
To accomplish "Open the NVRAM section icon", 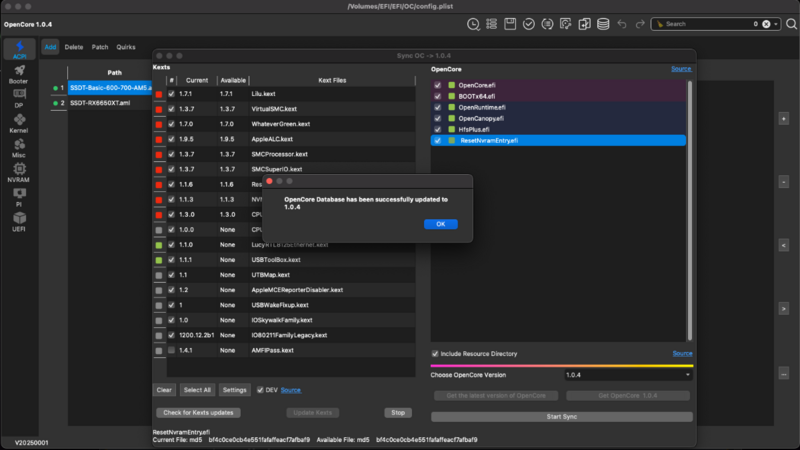I will click(x=20, y=170).
